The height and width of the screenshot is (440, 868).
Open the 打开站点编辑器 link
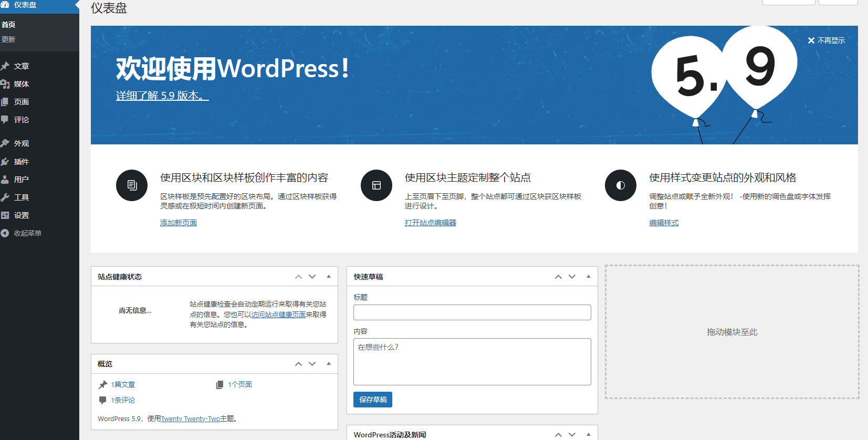(x=430, y=223)
